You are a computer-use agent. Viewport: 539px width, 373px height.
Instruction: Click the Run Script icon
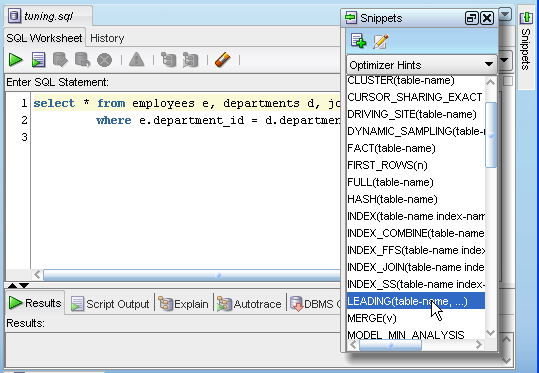point(38,60)
